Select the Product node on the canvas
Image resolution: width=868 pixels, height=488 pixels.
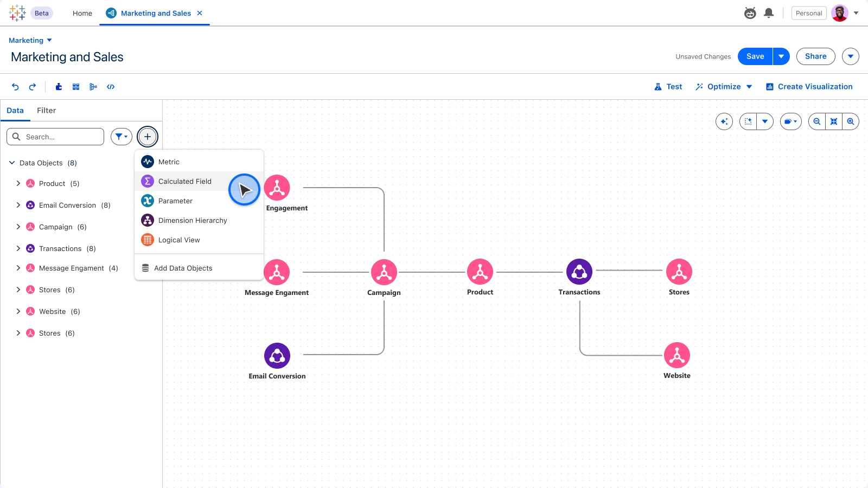point(480,272)
